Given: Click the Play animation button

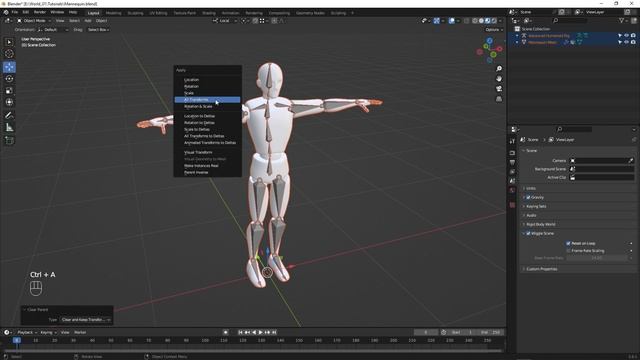Looking at the screenshot, I should pyautogui.click(x=260, y=332).
